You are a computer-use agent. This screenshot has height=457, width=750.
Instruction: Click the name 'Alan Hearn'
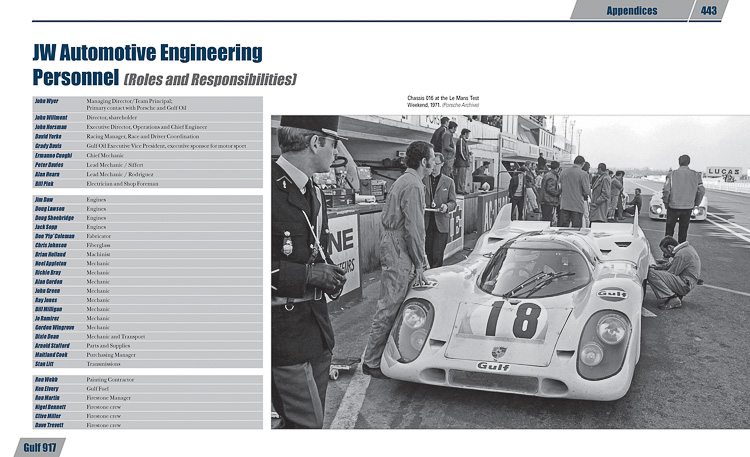47,174
